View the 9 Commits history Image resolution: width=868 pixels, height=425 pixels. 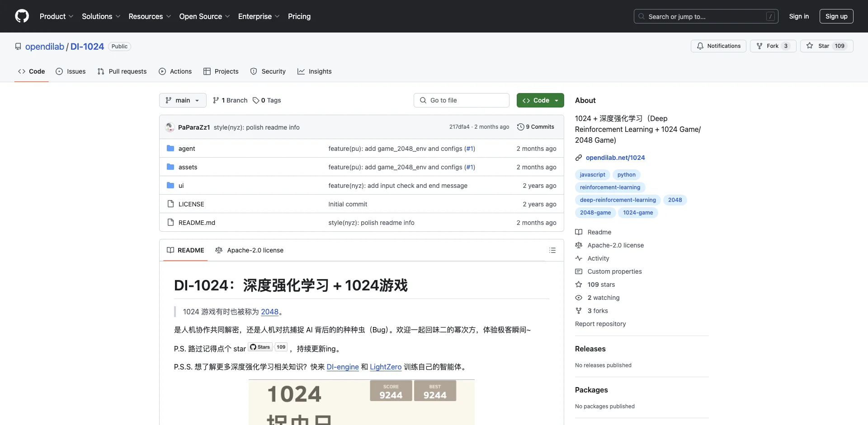(536, 127)
